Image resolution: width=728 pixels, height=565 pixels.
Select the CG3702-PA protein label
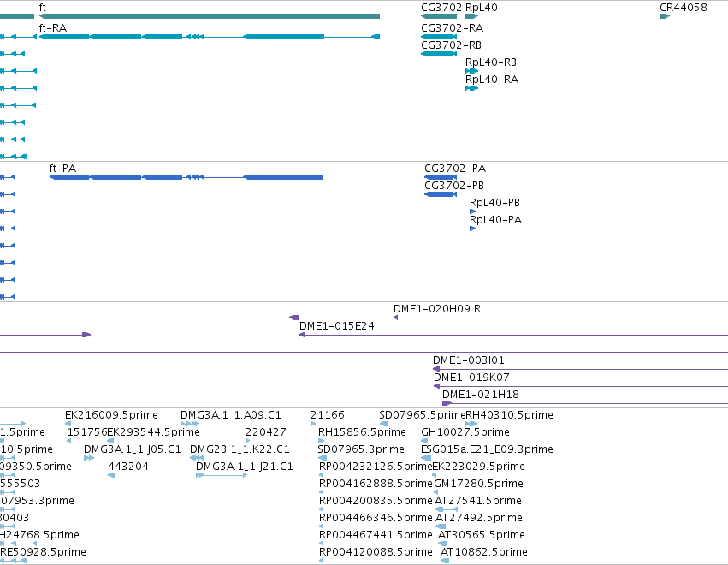click(455, 168)
